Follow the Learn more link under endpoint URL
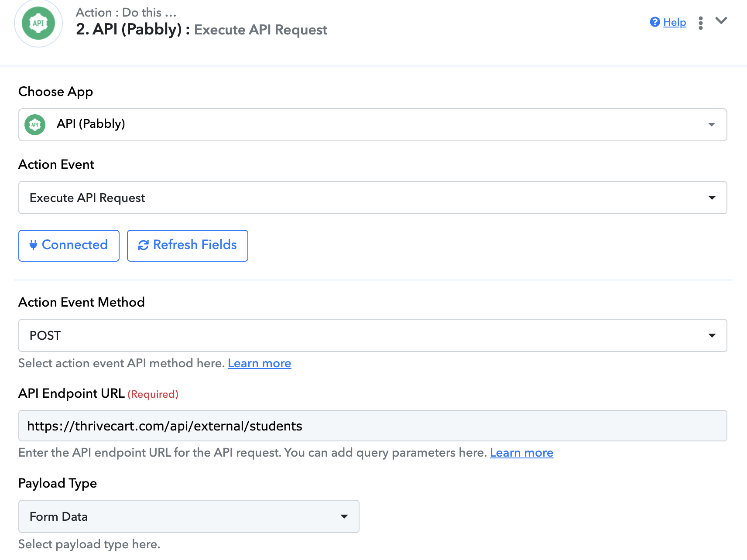747x560 pixels. pos(522,453)
